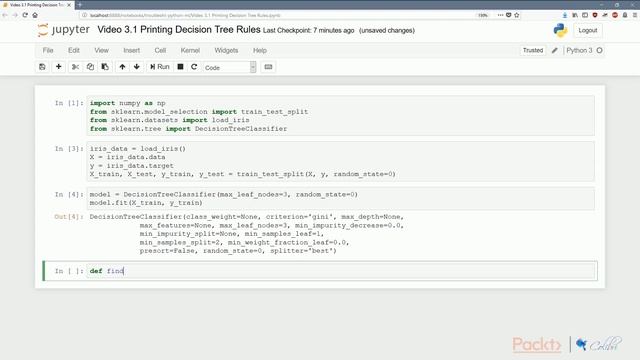Reload the browser page

pyautogui.click(x=25, y=15)
